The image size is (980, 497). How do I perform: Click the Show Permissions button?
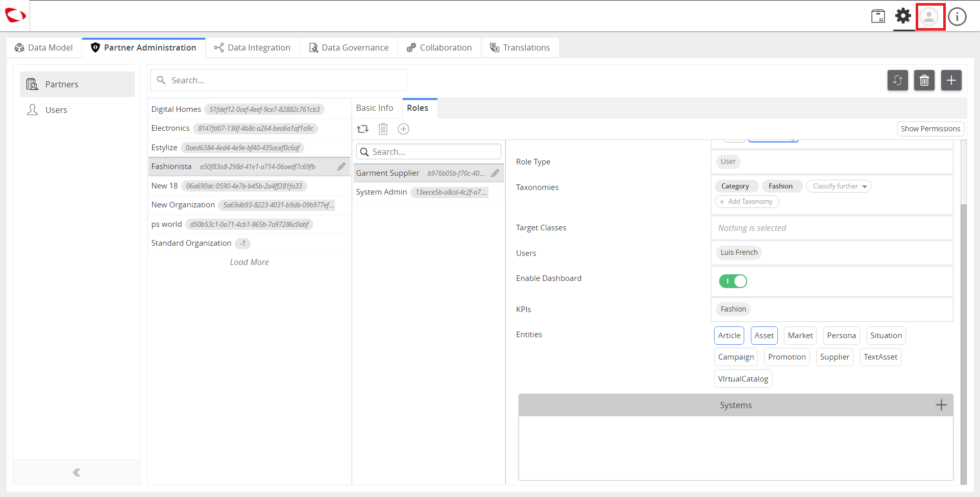pos(930,129)
